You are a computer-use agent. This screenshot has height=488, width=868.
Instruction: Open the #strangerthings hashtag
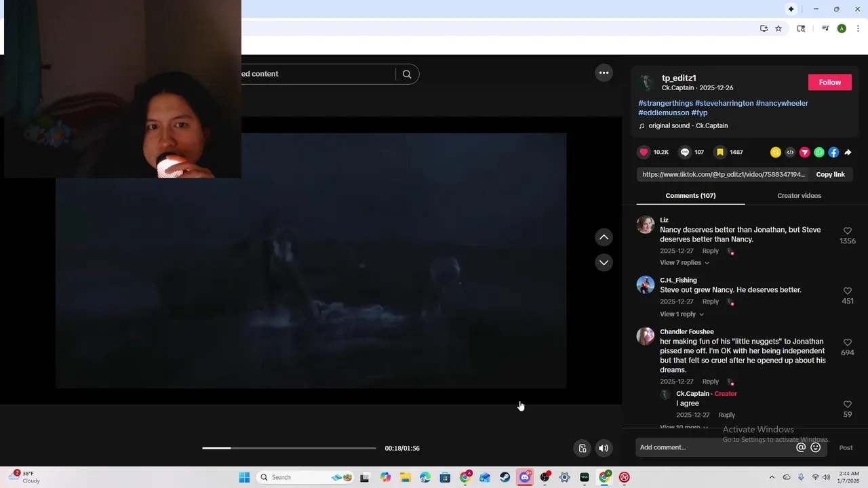coord(665,103)
